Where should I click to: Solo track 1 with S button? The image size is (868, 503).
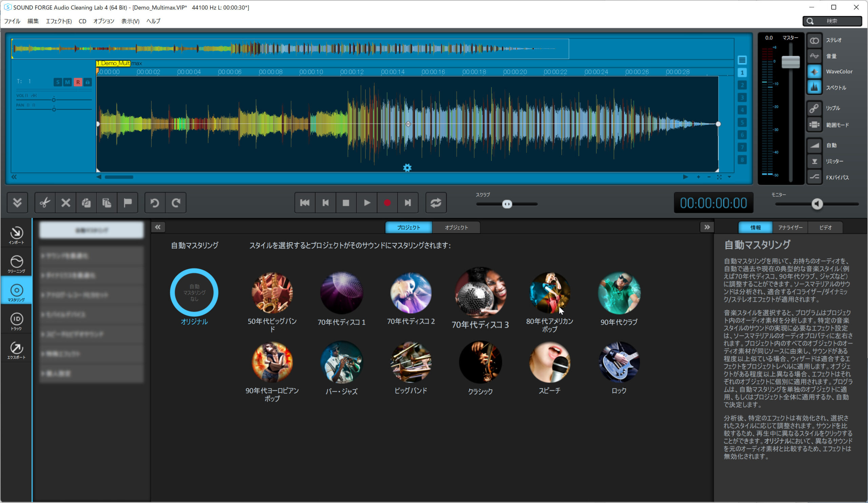click(x=58, y=82)
